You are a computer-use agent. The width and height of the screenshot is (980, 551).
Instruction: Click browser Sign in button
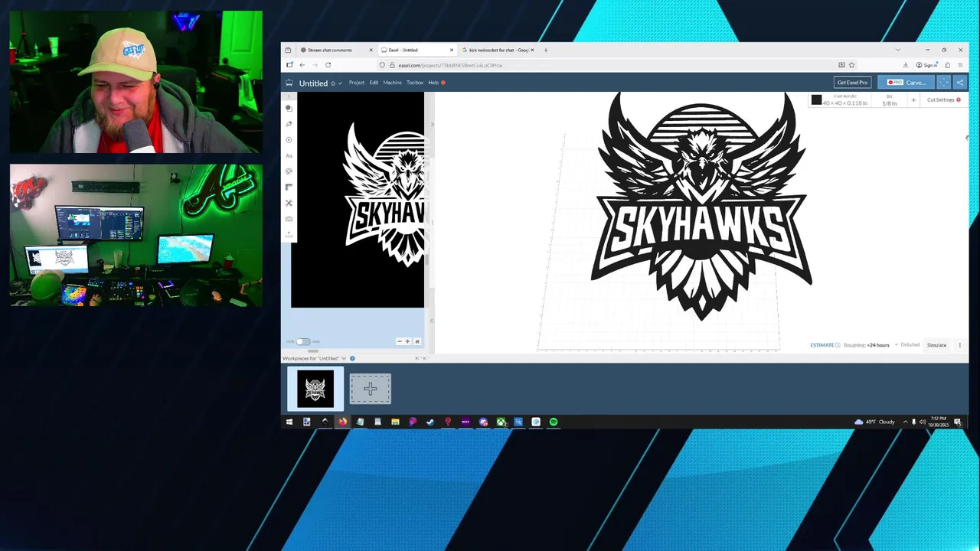(928, 65)
